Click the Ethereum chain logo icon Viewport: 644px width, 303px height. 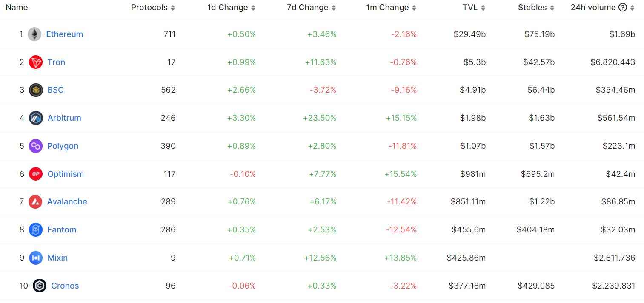click(34, 34)
